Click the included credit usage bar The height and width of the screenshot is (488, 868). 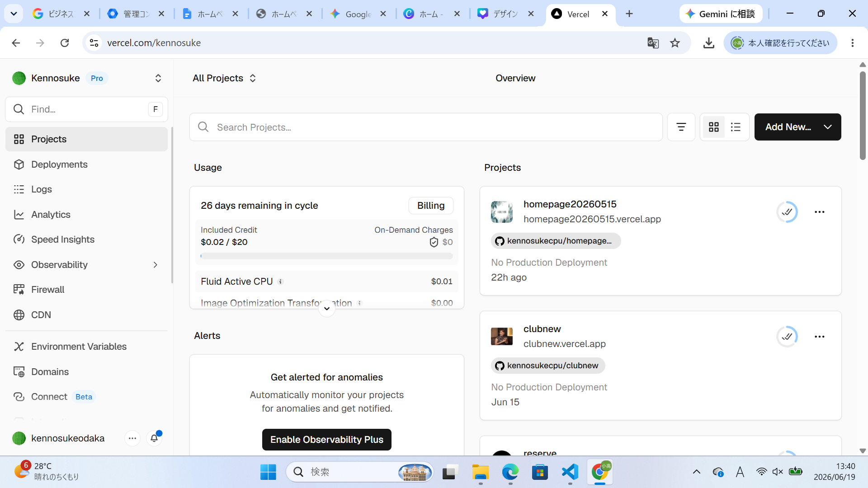[327, 256]
